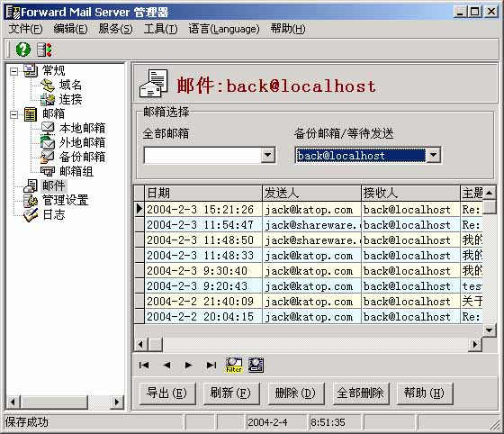Go to next record navigation arrow
Screen dimensions: 504x434
[189, 365]
